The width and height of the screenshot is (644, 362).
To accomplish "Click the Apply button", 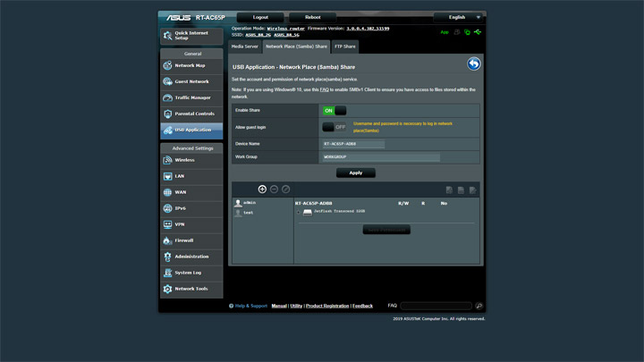I will click(356, 173).
